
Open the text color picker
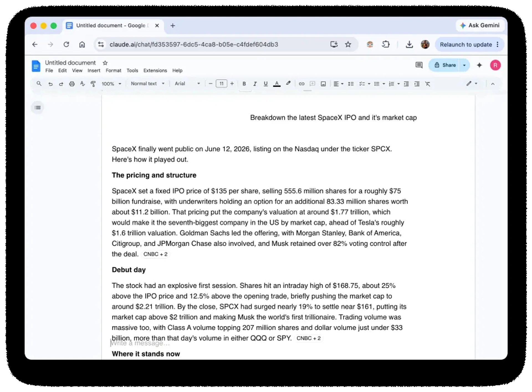click(x=277, y=84)
